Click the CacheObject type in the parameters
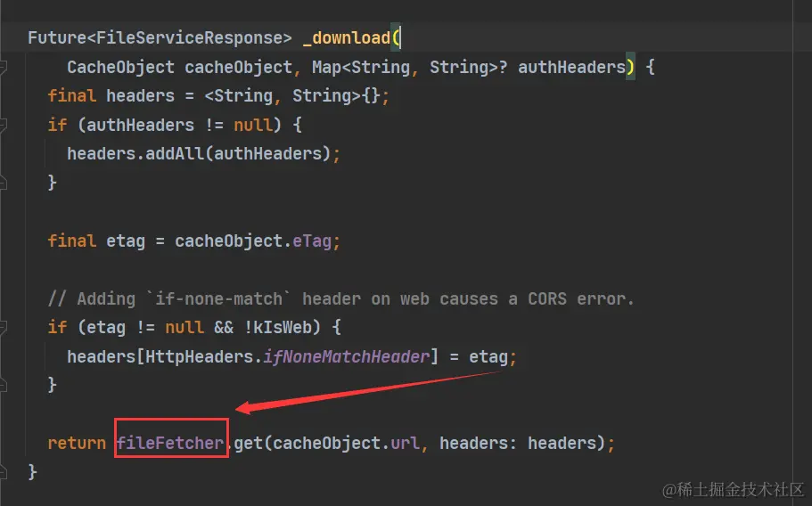The image size is (812, 506). 120,68
